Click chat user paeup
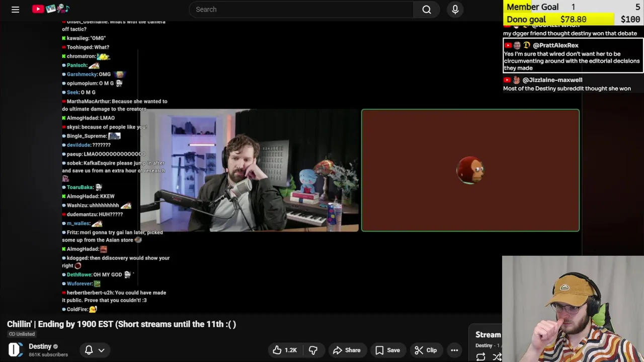This screenshot has height=362, width=644. (74, 154)
